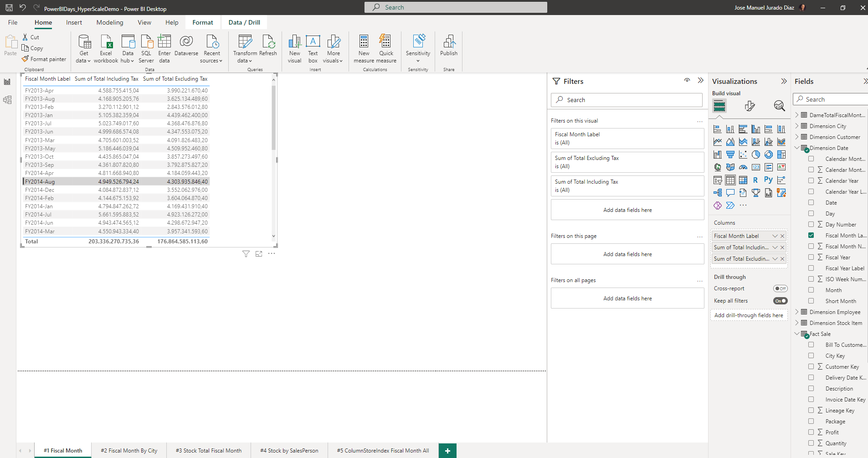Click the Excel workbook icon
The height and width of the screenshot is (458, 868).
(x=106, y=49)
